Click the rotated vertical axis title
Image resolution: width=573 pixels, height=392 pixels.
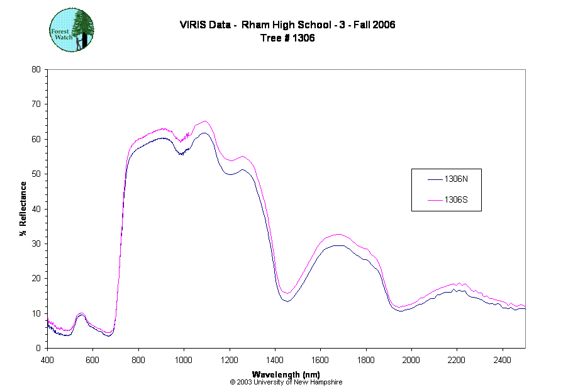pos(24,209)
